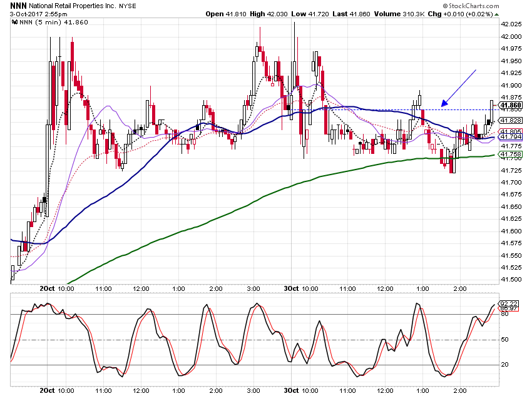
Task: Click the Open 41.810 value in header
Action: point(225,14)
